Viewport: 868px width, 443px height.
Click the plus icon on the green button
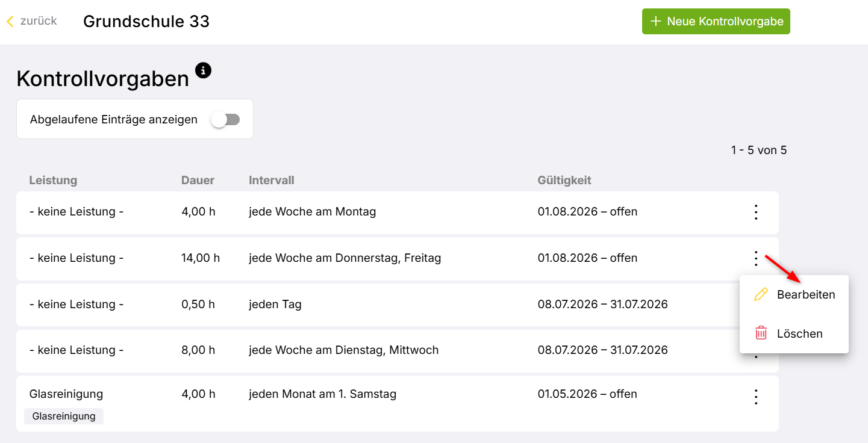click(x=655, y=22)
